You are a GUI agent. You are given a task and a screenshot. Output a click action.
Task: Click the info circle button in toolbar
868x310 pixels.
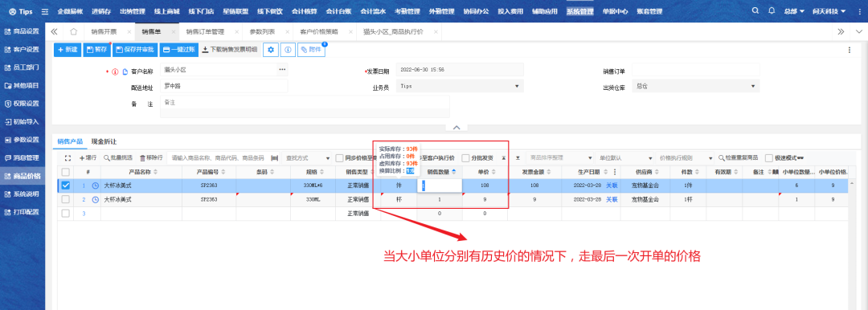click(288, 50)
